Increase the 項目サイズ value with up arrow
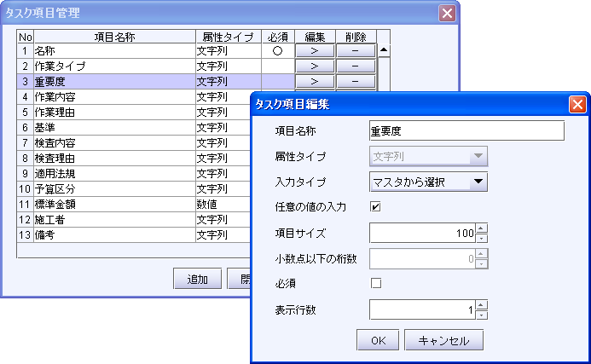 click(x=482, y=228)
